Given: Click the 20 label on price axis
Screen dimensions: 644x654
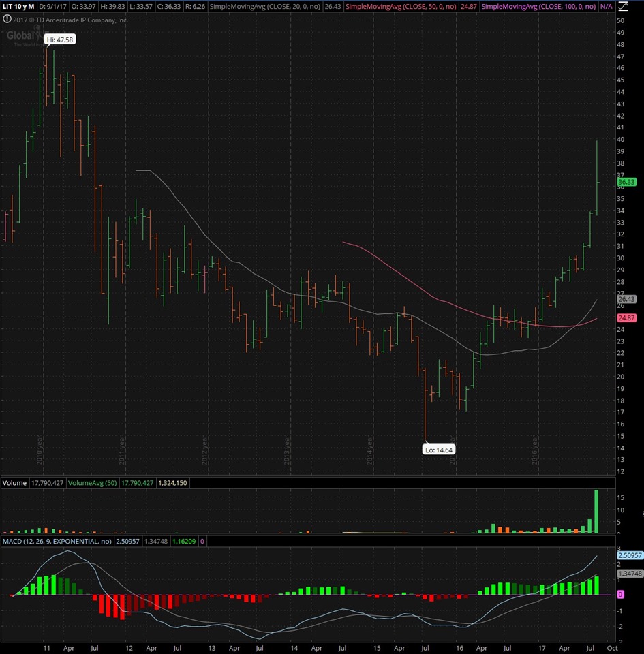Looking at the screenshot, I should coord(621,377).
